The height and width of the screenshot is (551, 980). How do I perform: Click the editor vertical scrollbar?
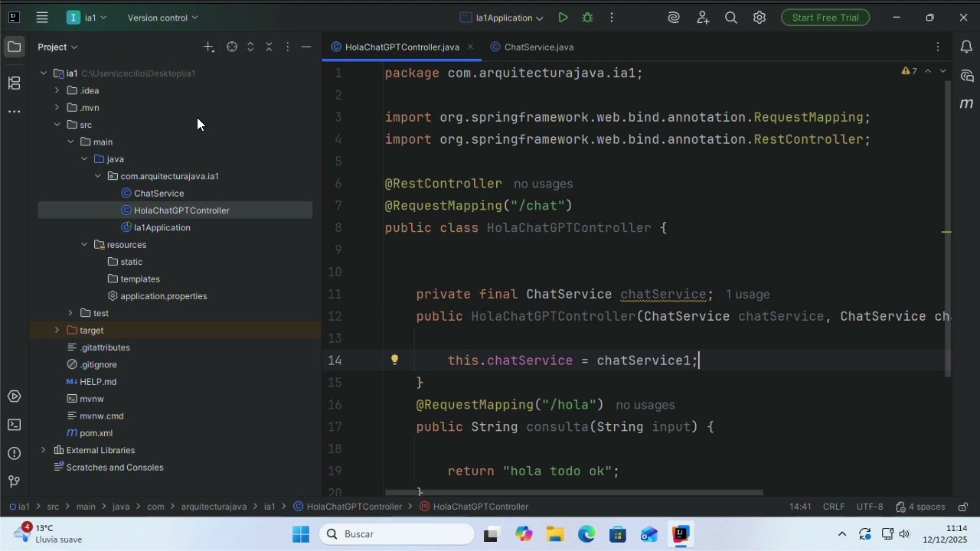click(947, 230)
